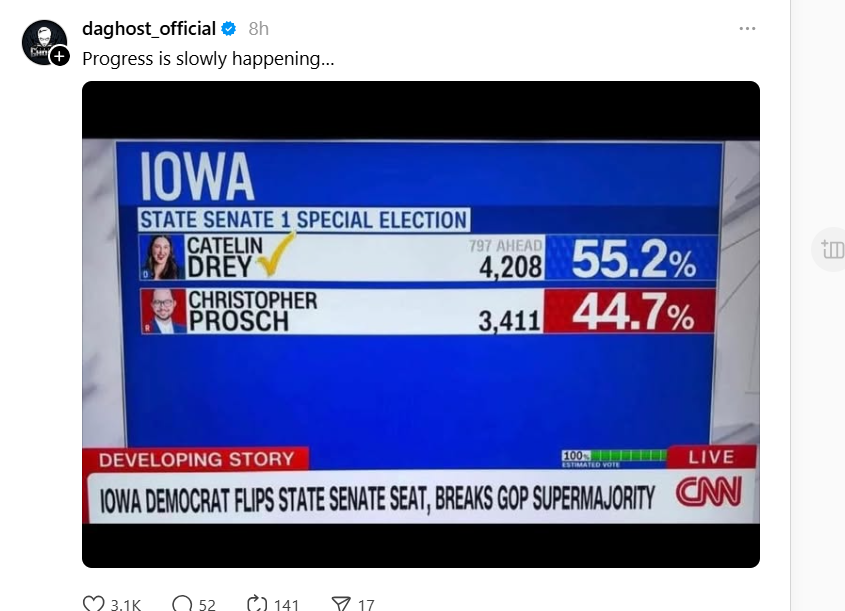This screenshot has width=845, height=611.
Task: Repost using the circular arrows icon
Action: [x=257, y=604]
